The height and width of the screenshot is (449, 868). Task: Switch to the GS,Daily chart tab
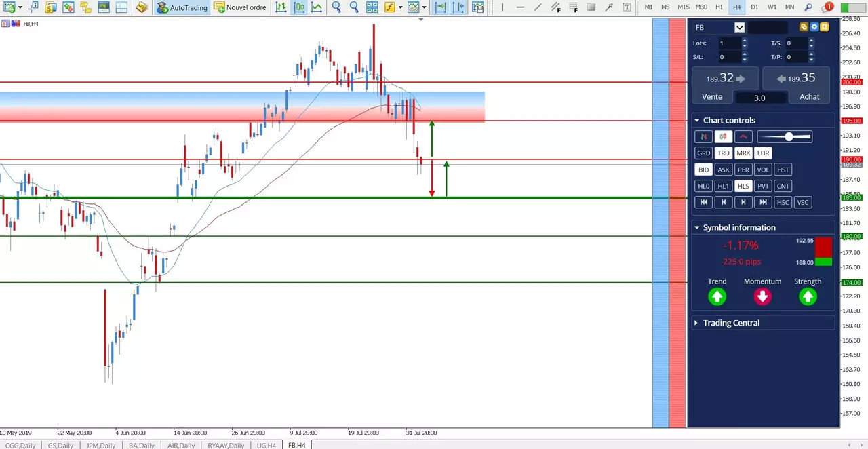click(60, 445)
